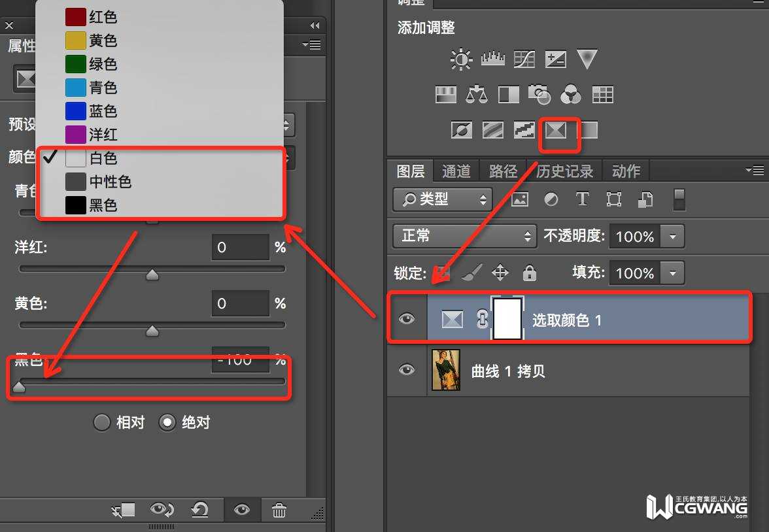The width and height of the screenshot is (769, 532).
Task: Click the layer mask link icon
Action: (482, 320)
